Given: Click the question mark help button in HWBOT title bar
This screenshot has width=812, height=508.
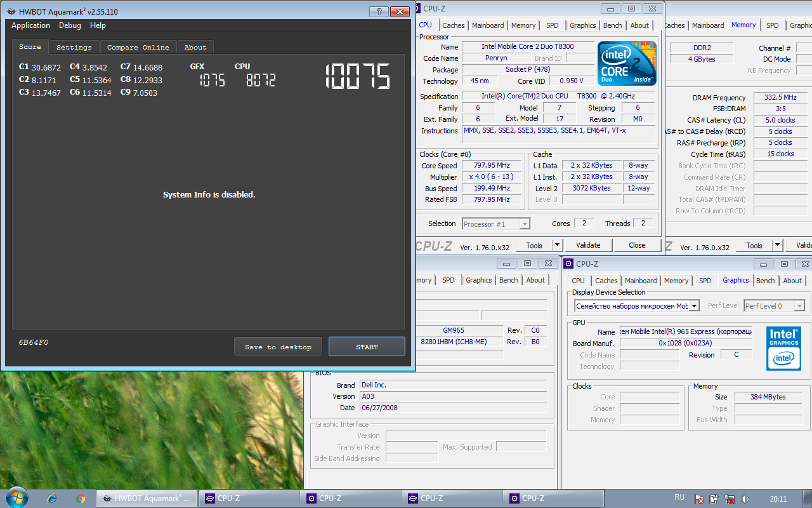Looking at the screenshot, I should [378, 11].
